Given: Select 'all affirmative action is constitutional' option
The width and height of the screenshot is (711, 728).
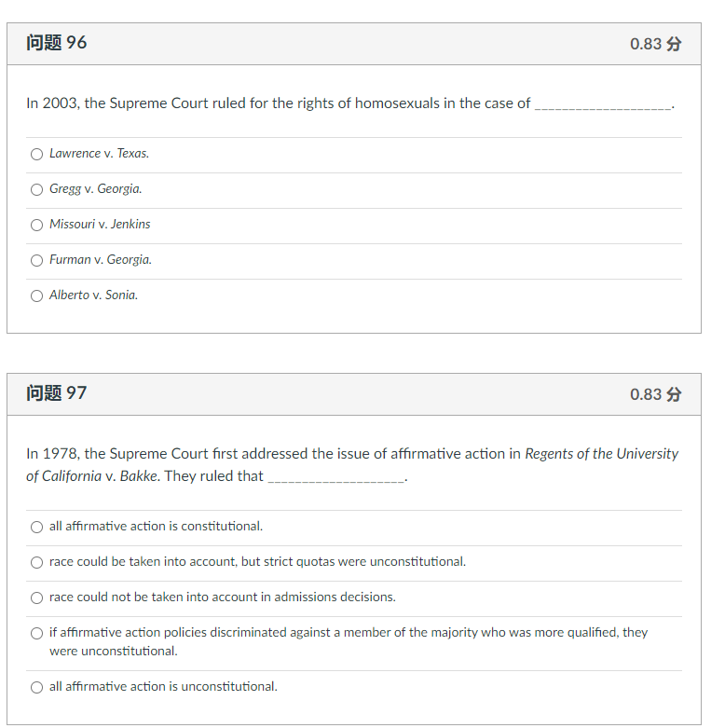Looking at the screenshot, I should click(36, 527).
